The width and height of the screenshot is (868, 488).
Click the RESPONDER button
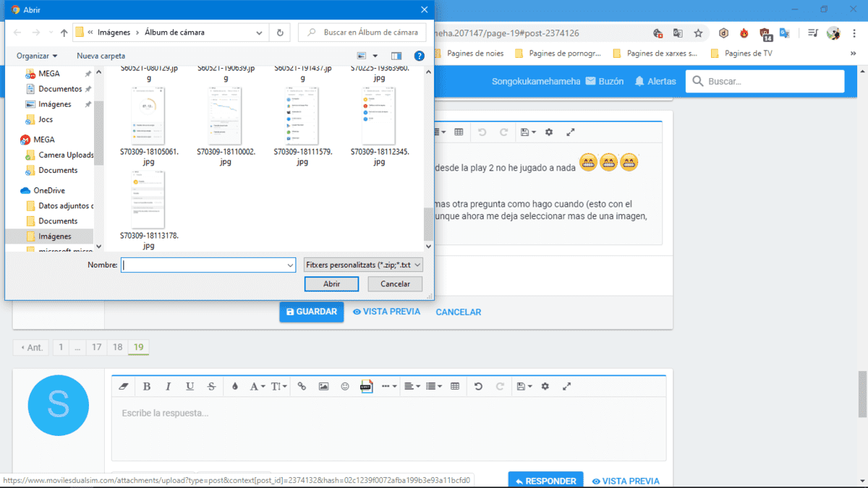pos(545,481)
